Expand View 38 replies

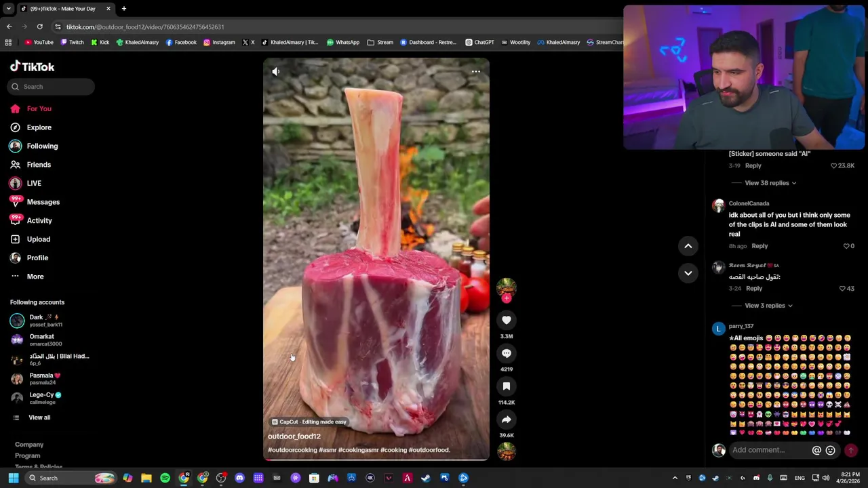click(770, 183)
